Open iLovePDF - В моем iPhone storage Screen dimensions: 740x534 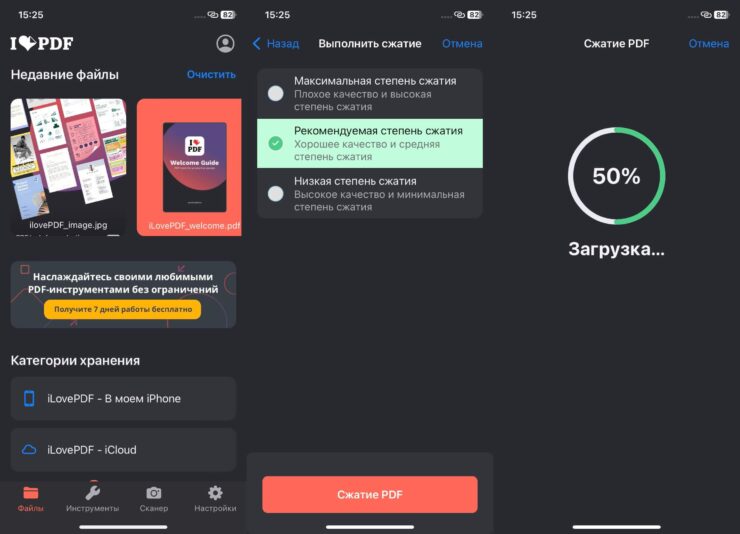[x=123, y=399]
